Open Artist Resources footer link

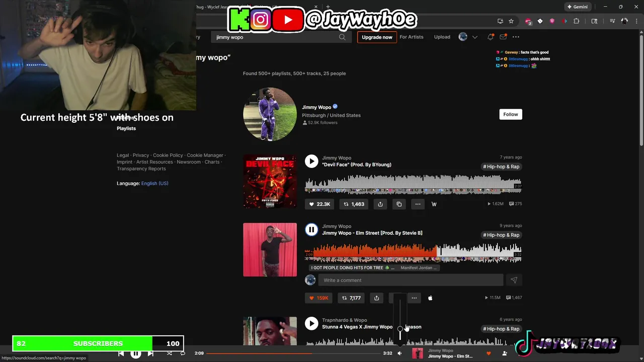(x=154, y=162)
